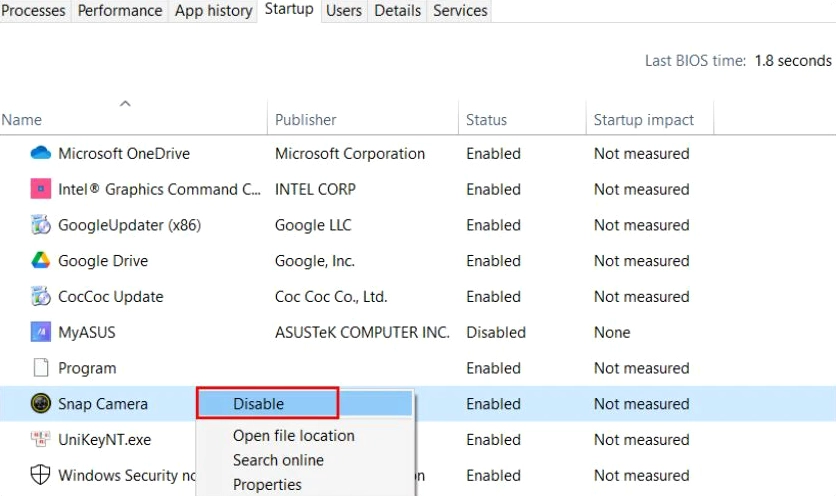Click the Microsoft OneDrive cloud icon
This screenshot has width=836, height=496.
click(x=40, y=154)
